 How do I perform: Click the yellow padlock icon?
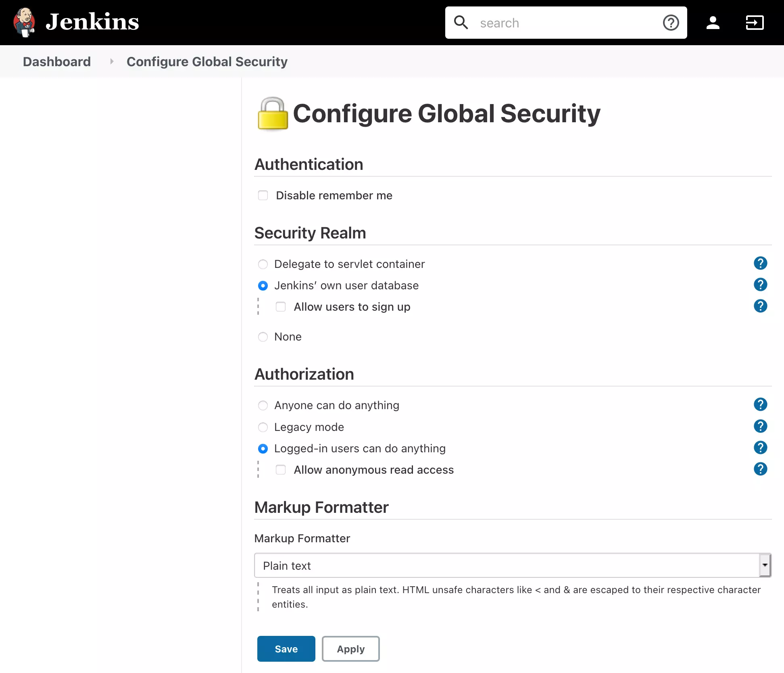click(x=273, y=113)
